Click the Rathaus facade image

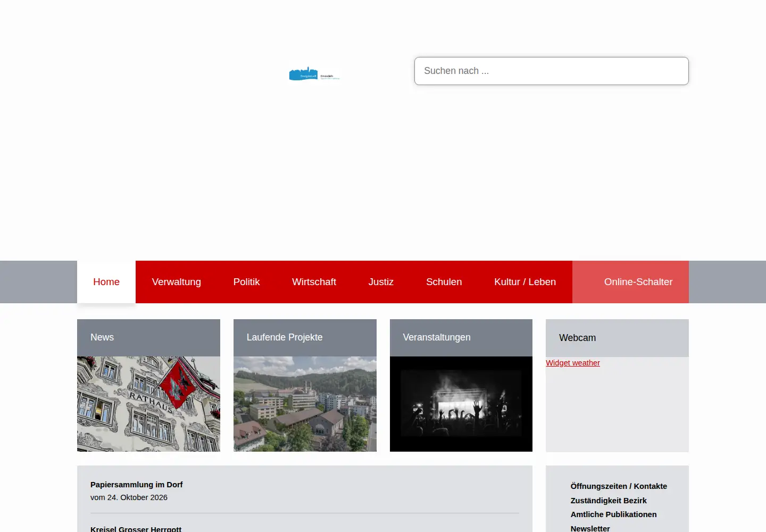(x=148, y=404)
